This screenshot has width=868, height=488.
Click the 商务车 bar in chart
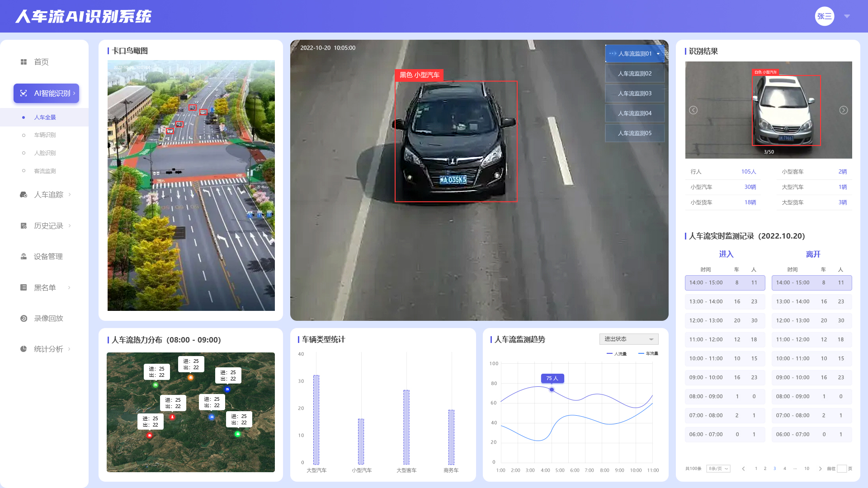point(451,437)
